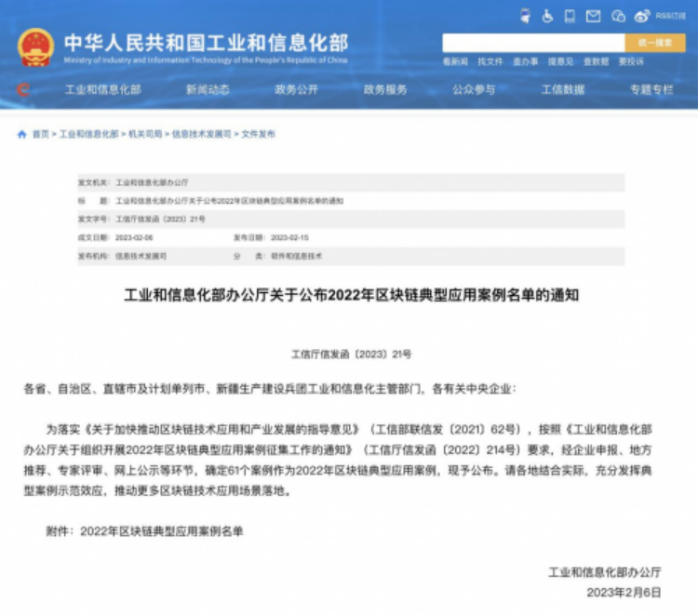Viewport: 698px width, 616px height.
Task: Open the 找文件 quick link
Action: (x=490, y=61)
